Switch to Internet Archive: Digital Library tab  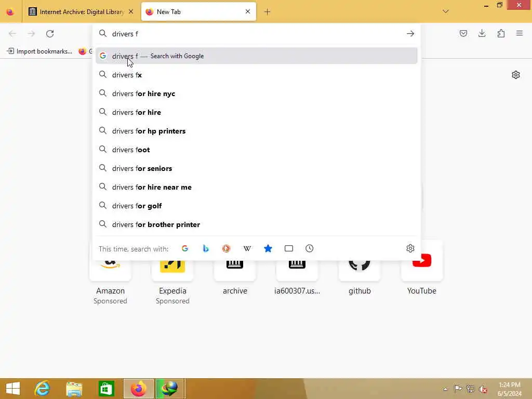pos(82,12)
